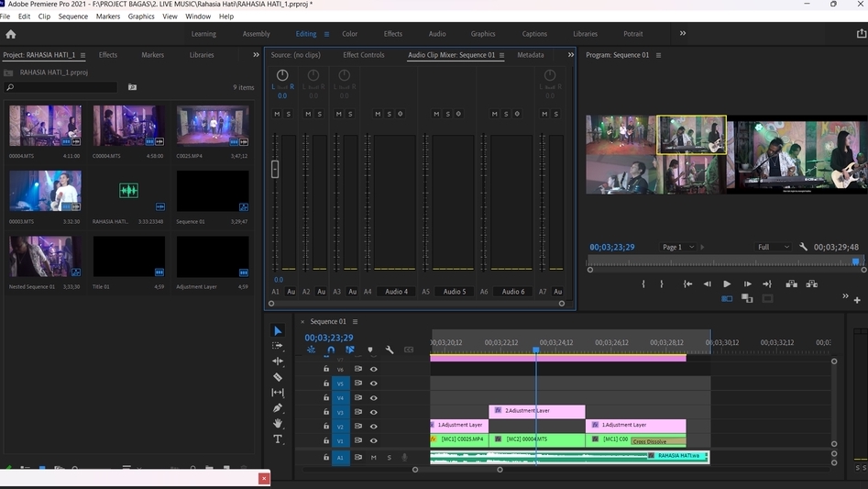Open the Markers menu
This screenshot has width=868, height=489.
point(108,17)
